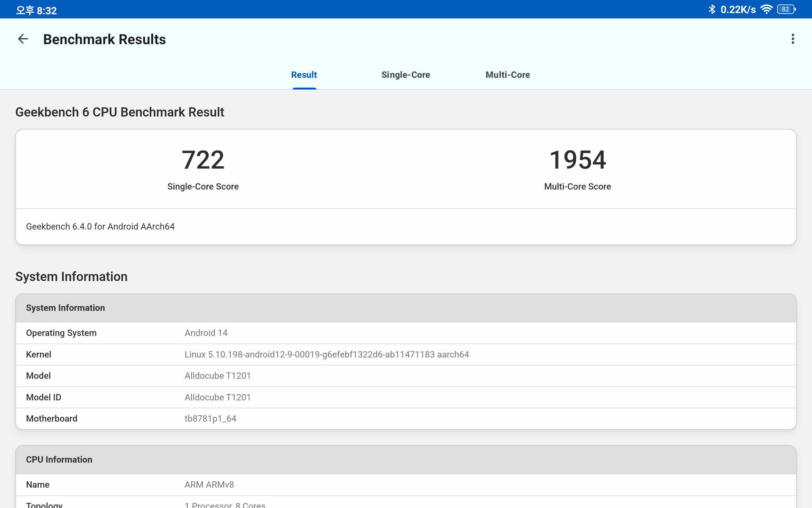Click Geekbench 6.4.0 for Android AArch64 text
Screen dimensions: 812x508
pos(100,226)
